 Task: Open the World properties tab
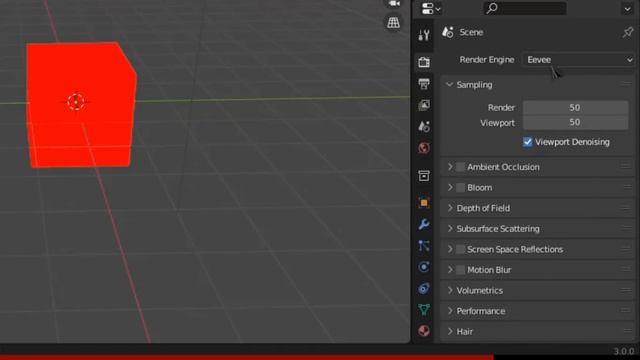[424, 148]
